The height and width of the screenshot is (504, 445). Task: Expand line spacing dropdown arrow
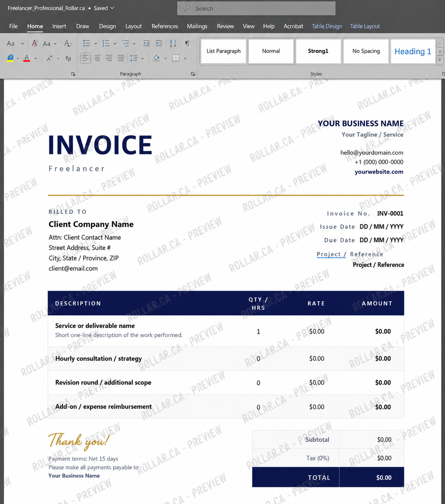pos(142,59)
